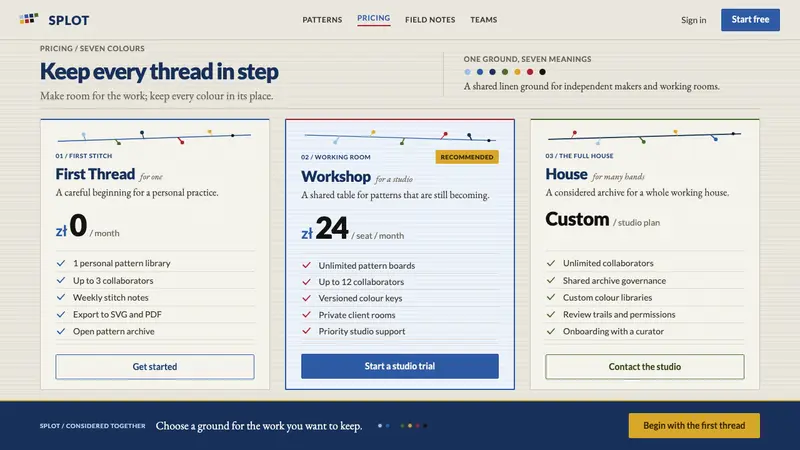Click checkmark beside Weekly stitch notes
Image resolution: width=800 pixels, height=450 pixels.
point(61,297)
